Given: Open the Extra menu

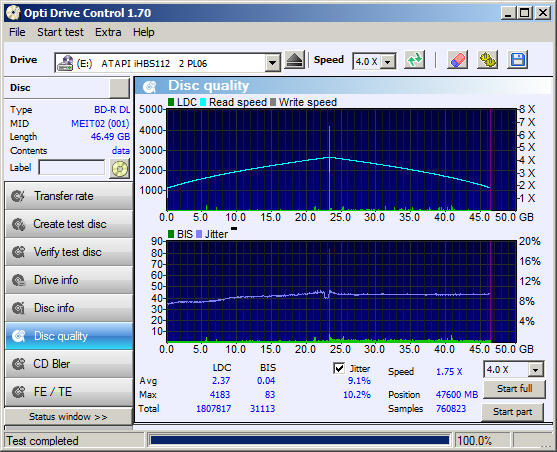Looking at the screenshot, I should 108,32.
